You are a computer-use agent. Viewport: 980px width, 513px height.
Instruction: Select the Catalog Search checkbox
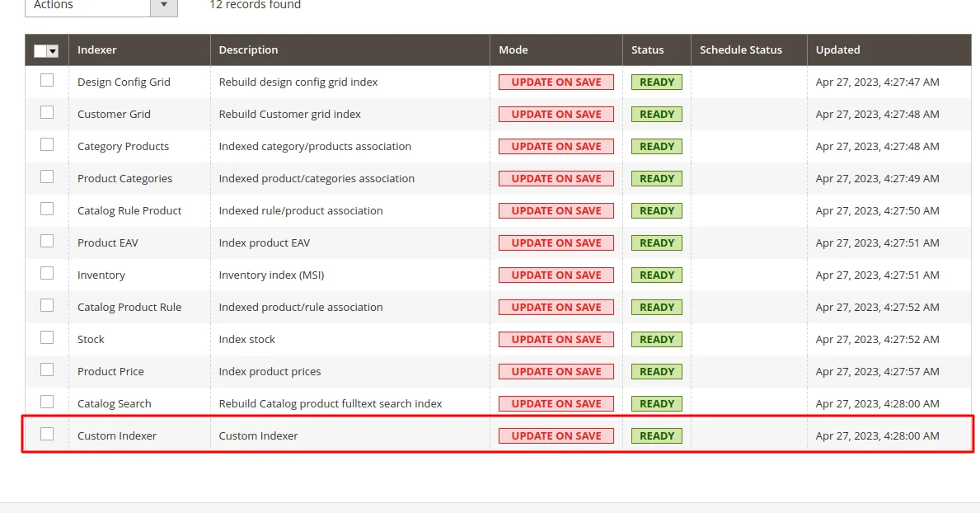47,402
